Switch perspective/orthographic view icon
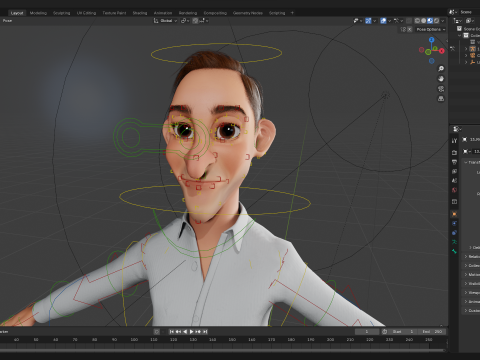This screenshot has width=480, height=360. click(441, 99)
